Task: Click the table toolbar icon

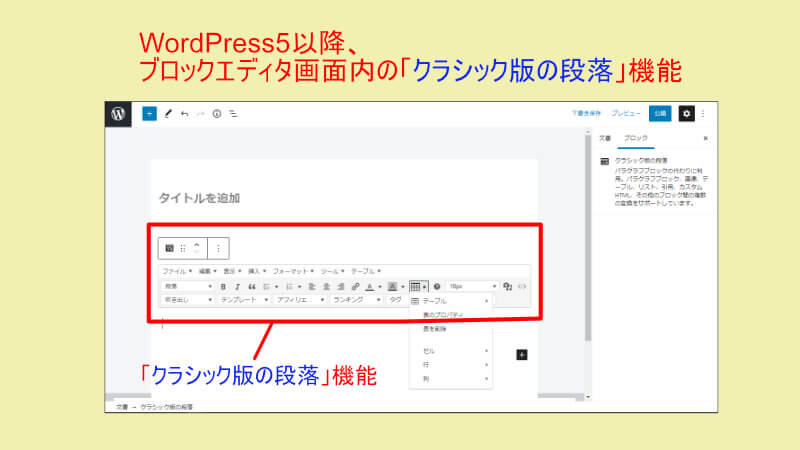Action: 415,287
